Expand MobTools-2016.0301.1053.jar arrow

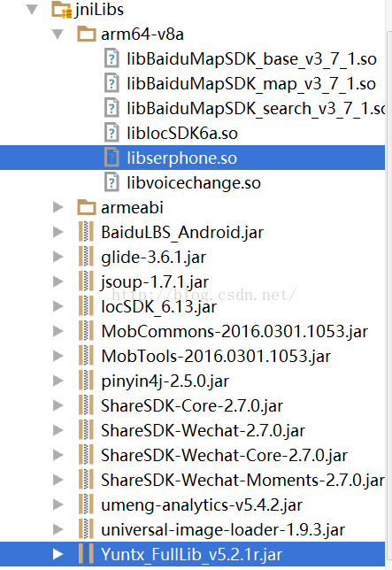(x=58, y=356)
